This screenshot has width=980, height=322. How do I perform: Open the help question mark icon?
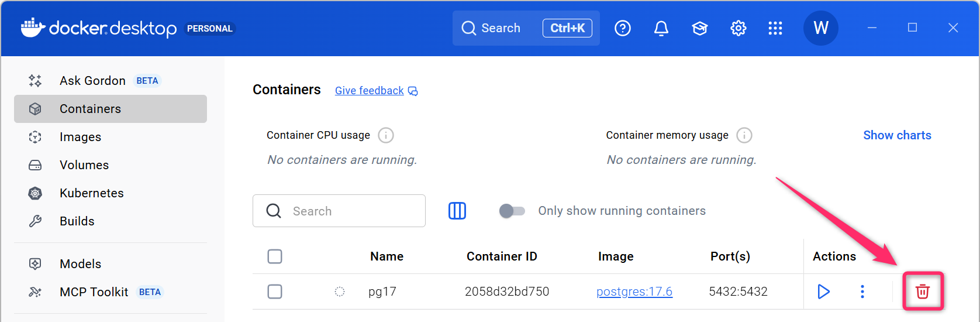click(x=622, y=28)
